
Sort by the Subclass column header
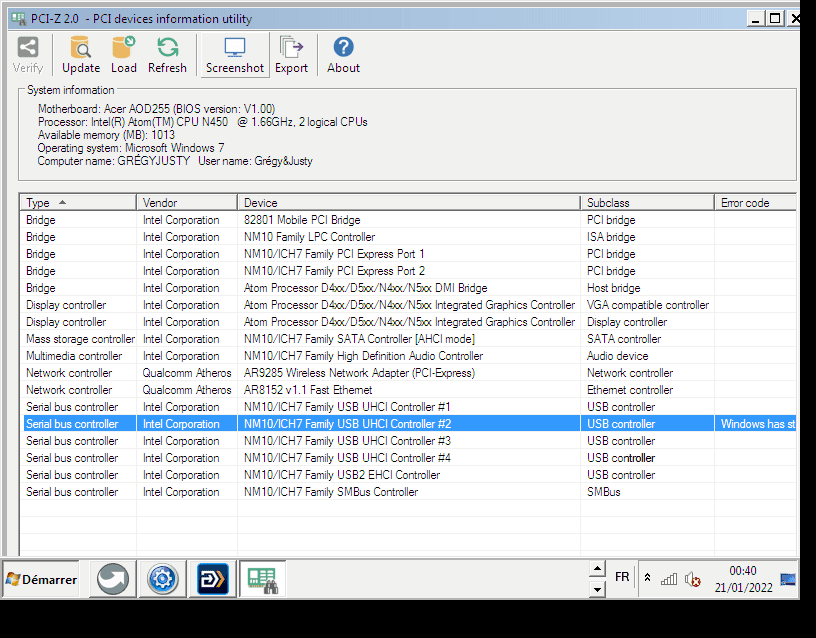[647, 202]
